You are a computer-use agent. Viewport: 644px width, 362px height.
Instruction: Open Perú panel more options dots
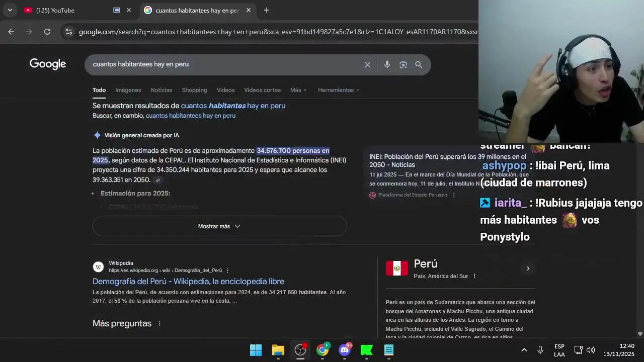point(474,276)
